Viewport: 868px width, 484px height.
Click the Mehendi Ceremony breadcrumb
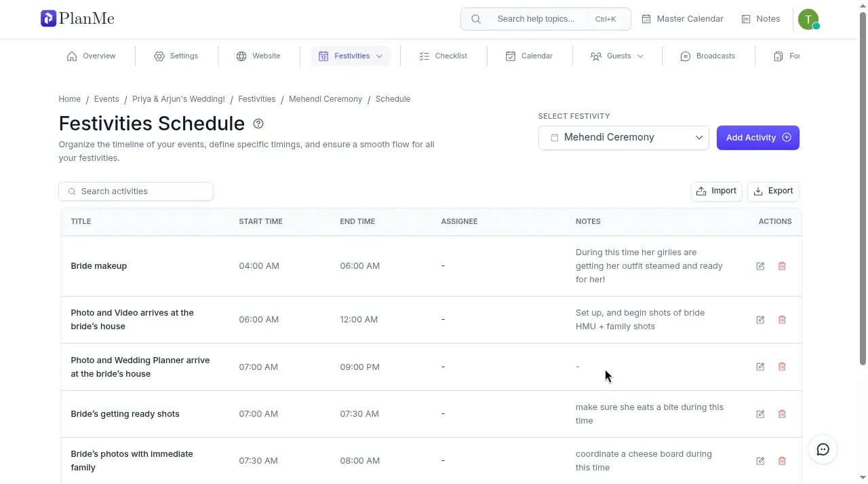(x=325, y=99)
